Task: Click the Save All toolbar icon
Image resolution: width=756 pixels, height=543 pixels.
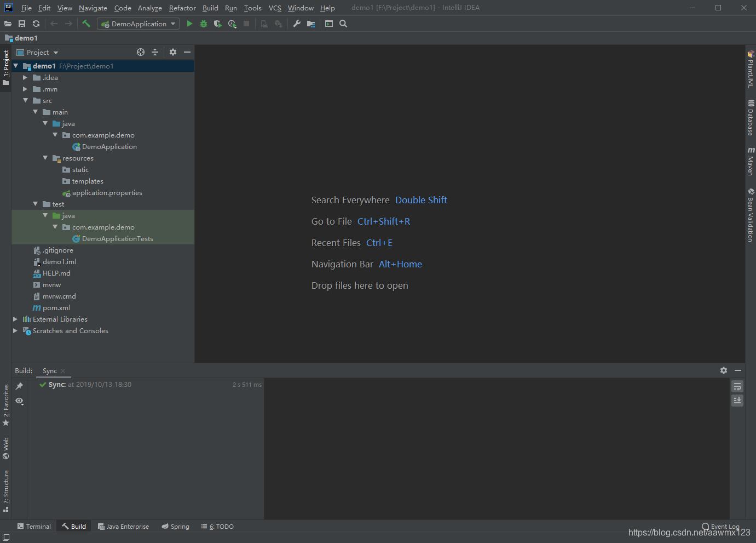Action: point(22,24)
